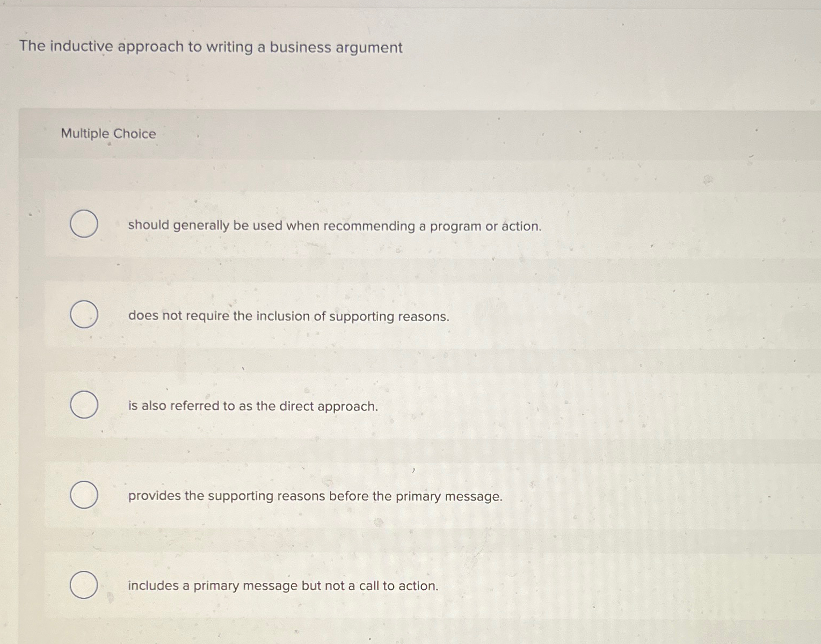Click the 'Multiple Choice' label
The image size is (821, 644).
(107, 134)
